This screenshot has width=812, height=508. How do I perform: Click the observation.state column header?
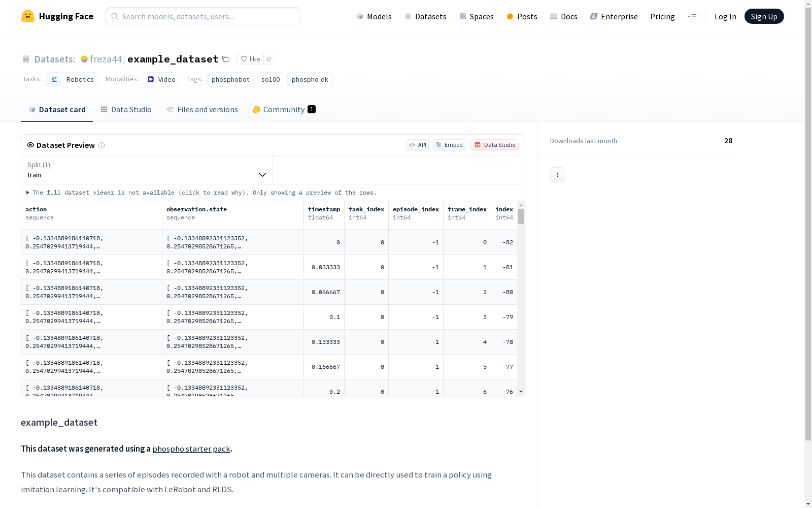pyautogui.click(x=233, y=215)
